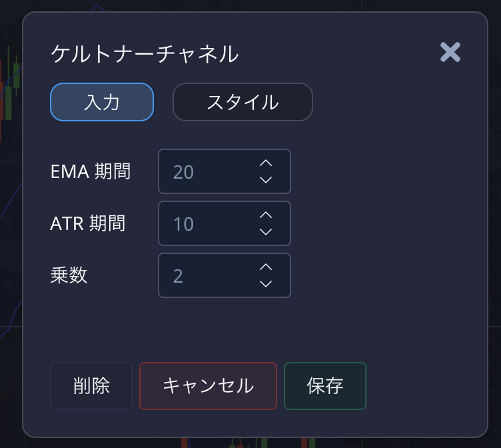501x448 pixels.
Task: Click the キャンセル button
Action: point(208,386)
